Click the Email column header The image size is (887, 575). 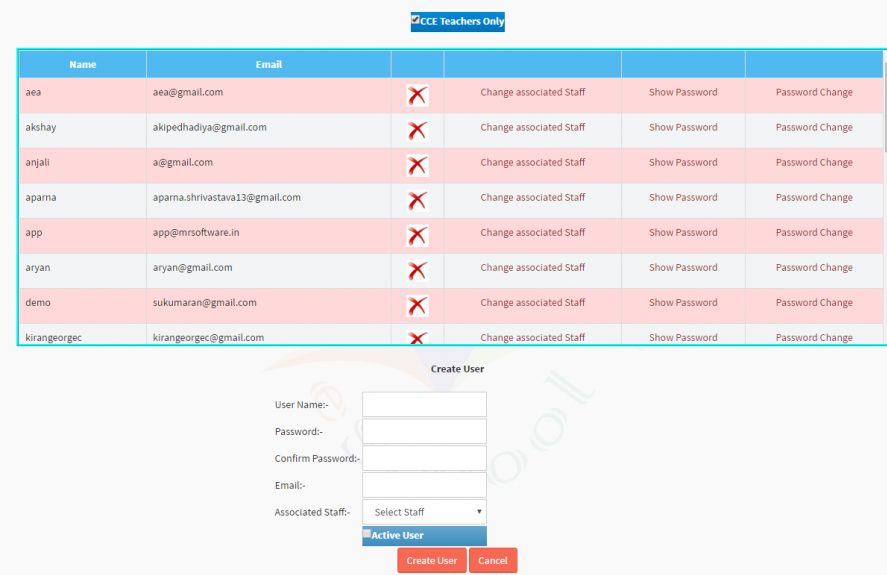coord(268,65)
